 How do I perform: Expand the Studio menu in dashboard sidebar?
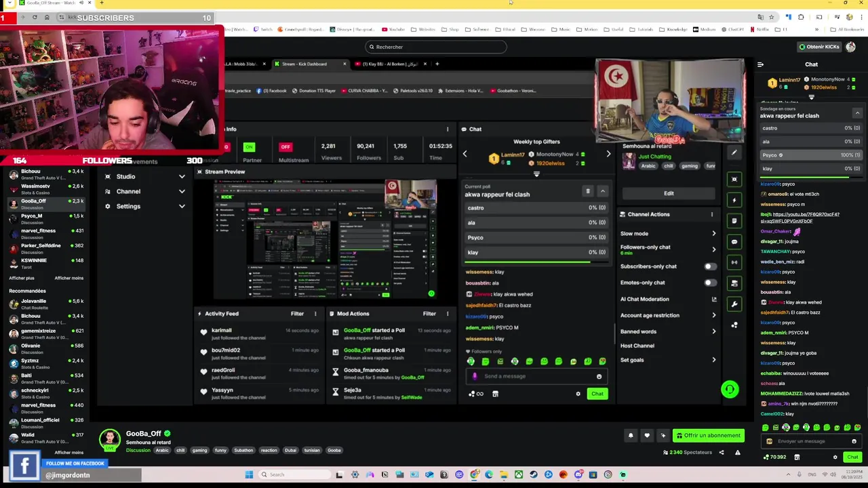pos(144,176)
